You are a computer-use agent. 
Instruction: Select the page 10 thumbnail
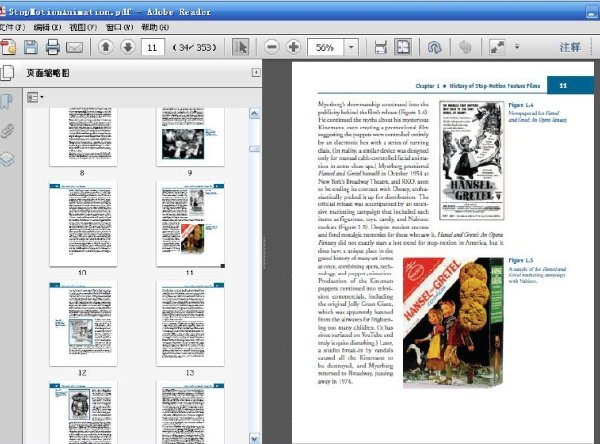tap(83, 224)
